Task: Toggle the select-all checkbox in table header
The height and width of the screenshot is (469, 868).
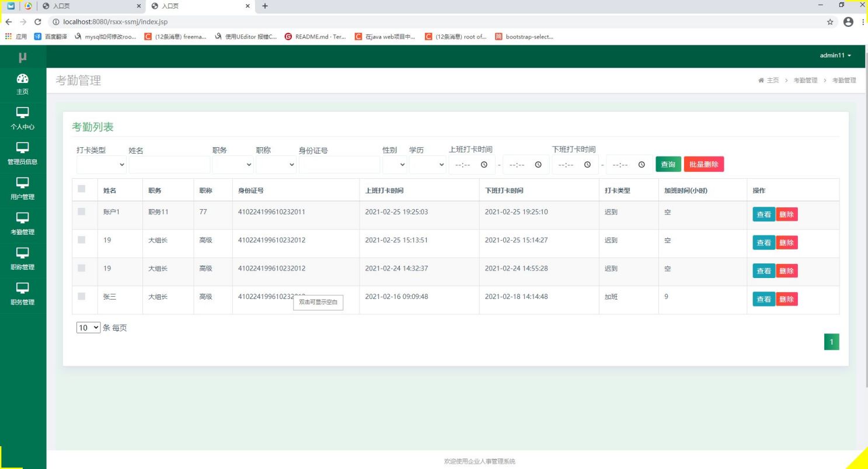Action: click(81, 189)
